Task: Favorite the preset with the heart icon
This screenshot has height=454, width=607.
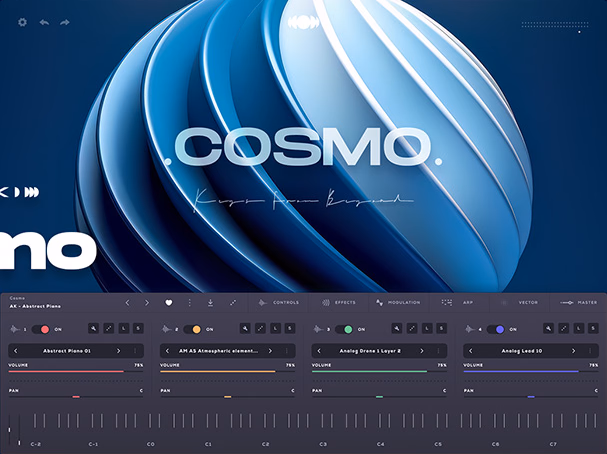Action: (168, 303)
